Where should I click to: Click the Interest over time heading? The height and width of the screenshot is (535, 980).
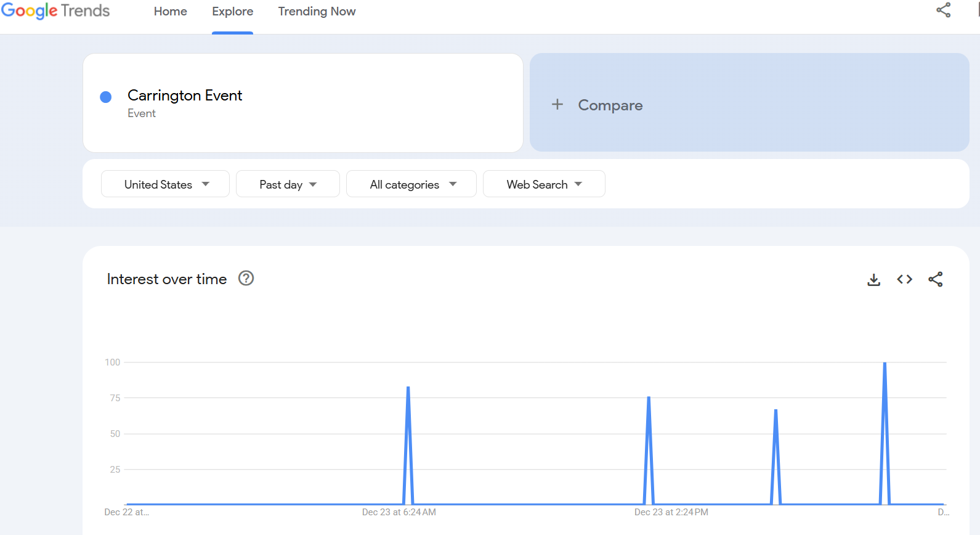pyautogui.click(x=167, y=279)
